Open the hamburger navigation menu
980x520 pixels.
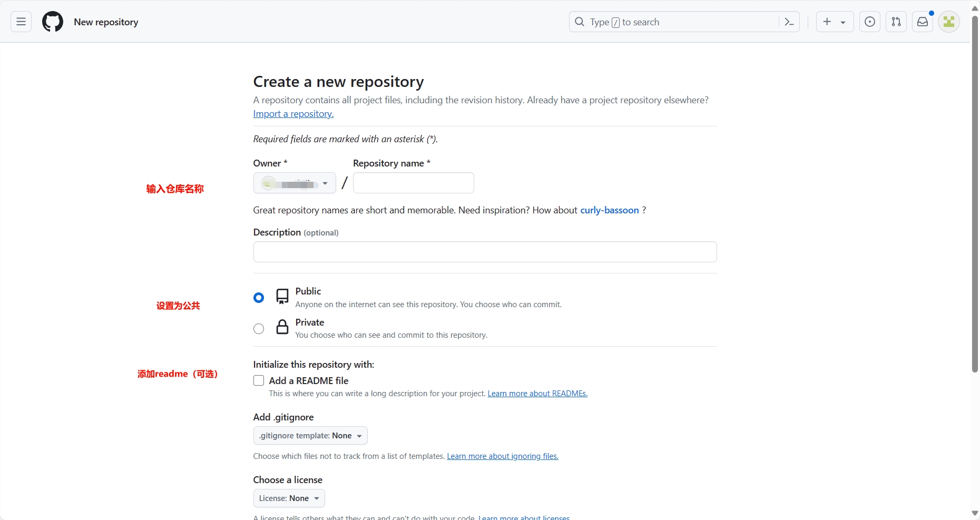[21, 22]
